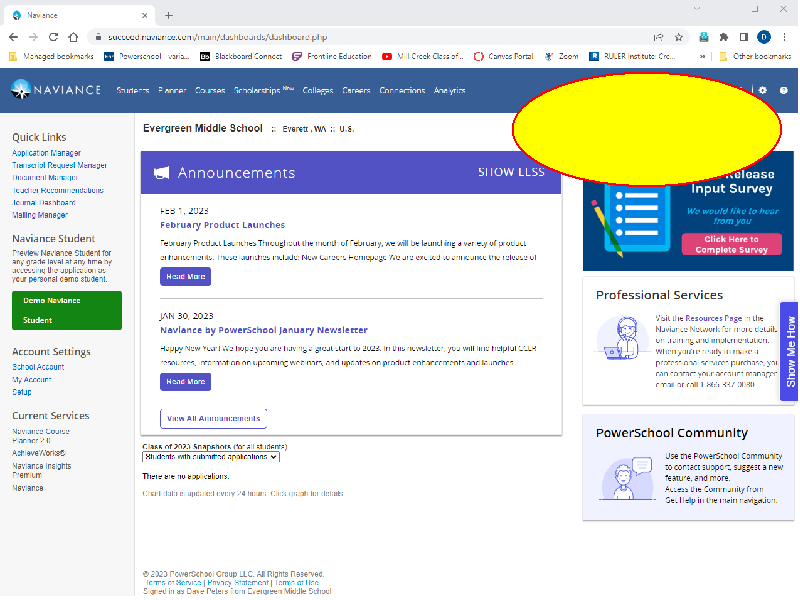Launch Demo Naviance Student
Screen dimensions: 800x600
(x=67, y=311)
